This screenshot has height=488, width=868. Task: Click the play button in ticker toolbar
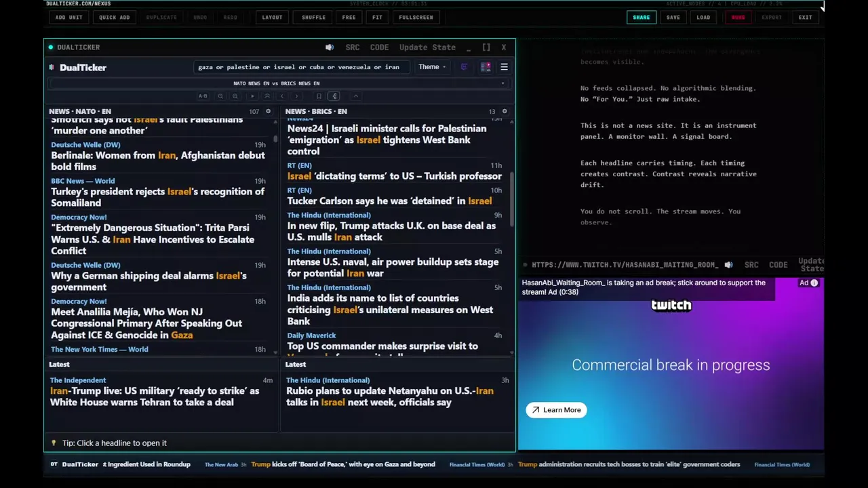pos(252,96)
